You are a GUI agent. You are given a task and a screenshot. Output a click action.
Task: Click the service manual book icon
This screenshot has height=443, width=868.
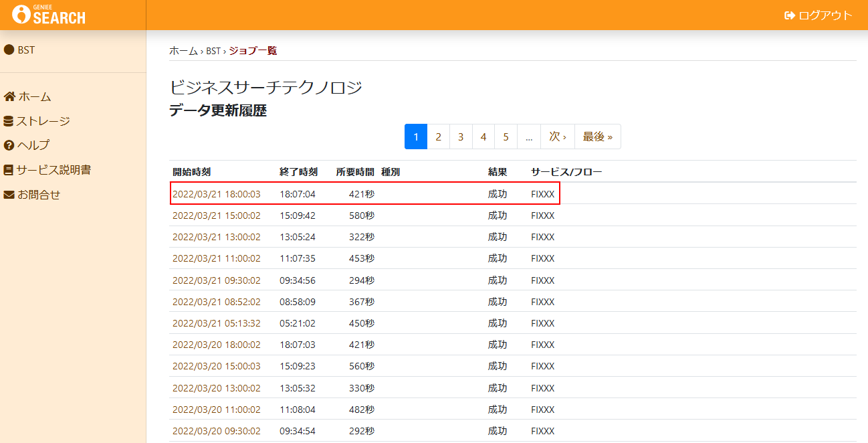point(9,170)
